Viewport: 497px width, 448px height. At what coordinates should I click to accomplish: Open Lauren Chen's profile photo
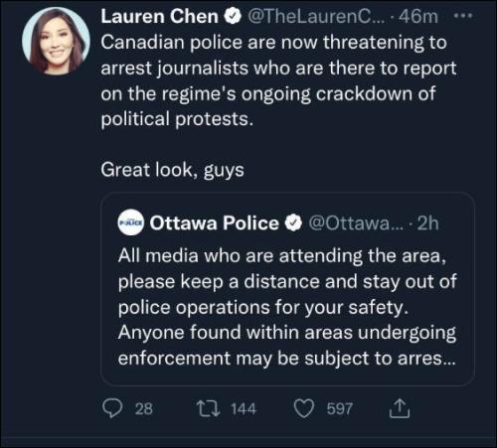(x=56, y=41)
